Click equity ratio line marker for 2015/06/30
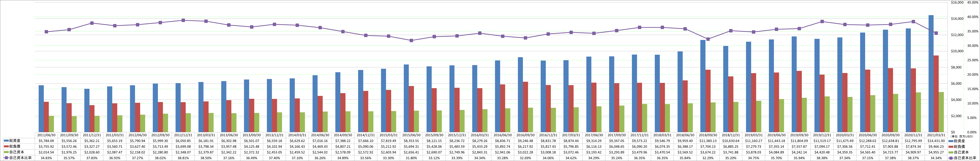This screenshot has height=161, width=980. click(x=411, y=40)
